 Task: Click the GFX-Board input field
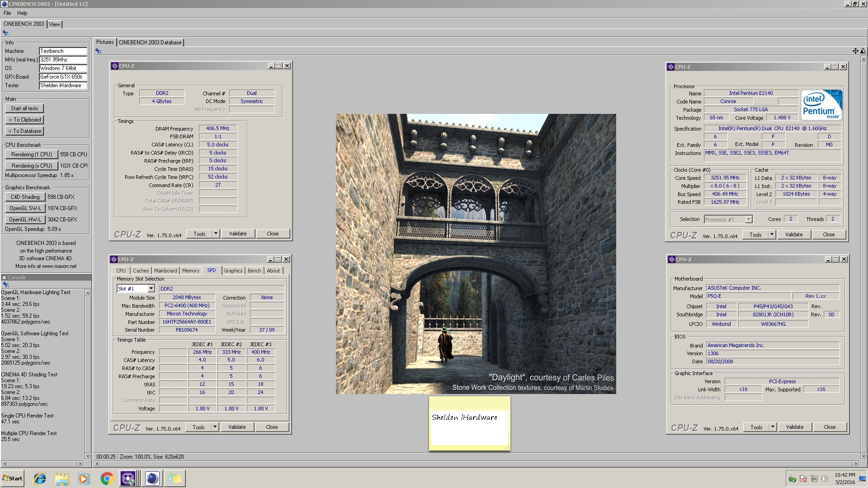point(63,77)
